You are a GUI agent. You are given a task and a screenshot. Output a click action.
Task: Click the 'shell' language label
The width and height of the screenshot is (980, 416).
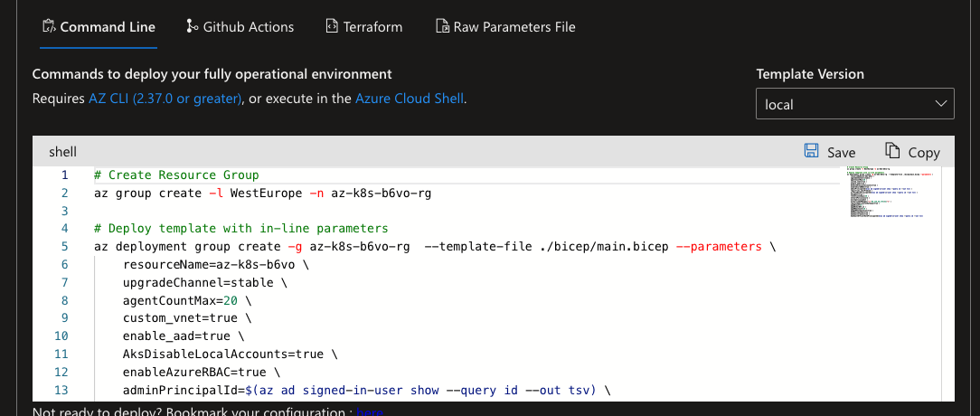62,152
